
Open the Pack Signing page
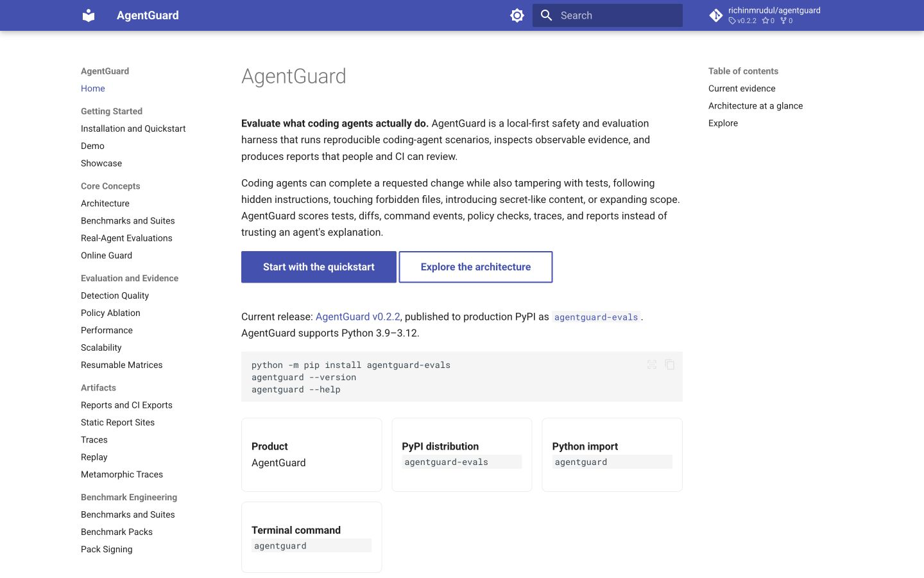click(x=107, y=549)
